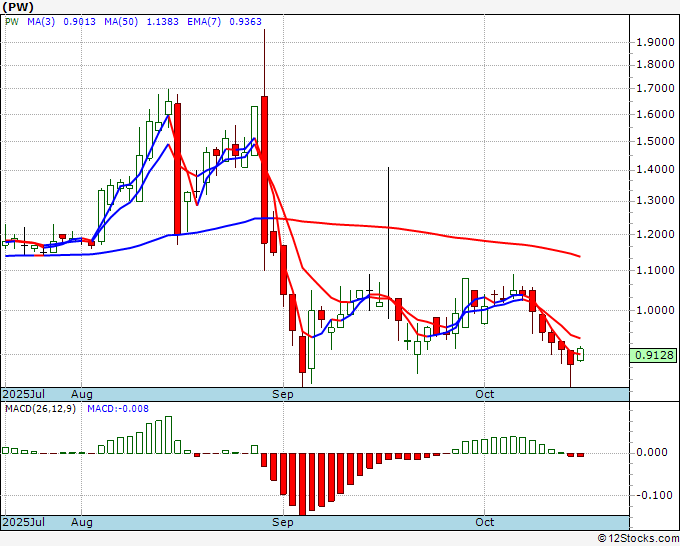Click the Oct label on price chart axis
Viewport: 680px width, 546px height.
coord(484,394)
